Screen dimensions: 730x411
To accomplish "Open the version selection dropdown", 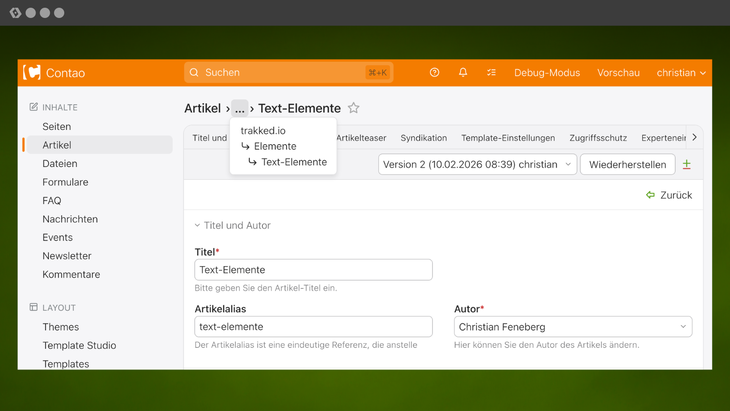I will pos(477,164).
